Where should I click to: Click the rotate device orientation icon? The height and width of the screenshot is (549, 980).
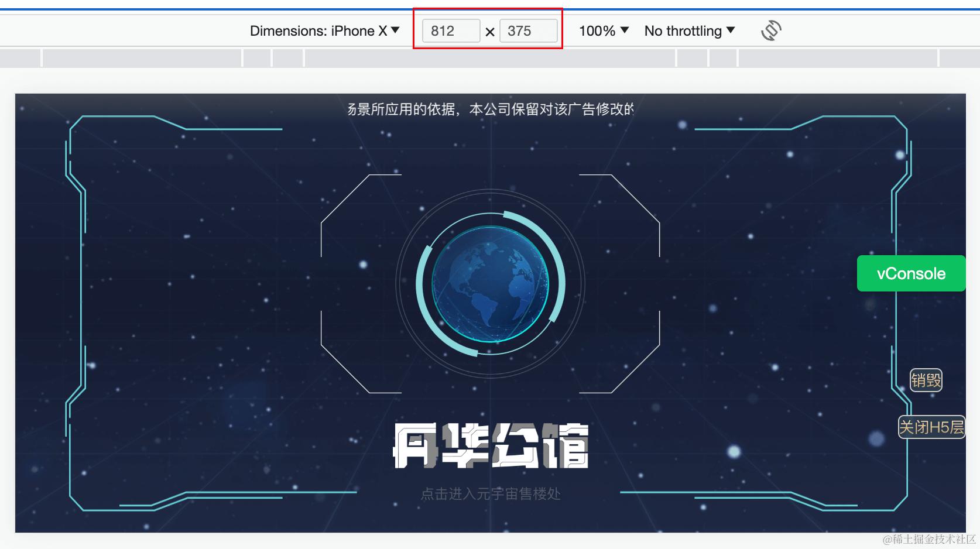(x=771, y=30)
